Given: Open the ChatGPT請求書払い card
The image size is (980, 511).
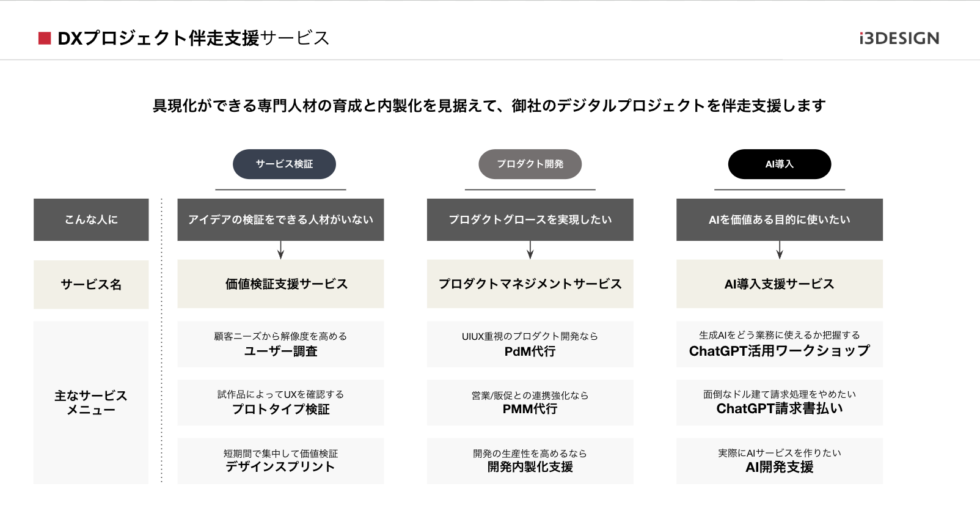Looking at the screenshot, I should point(780,402).
